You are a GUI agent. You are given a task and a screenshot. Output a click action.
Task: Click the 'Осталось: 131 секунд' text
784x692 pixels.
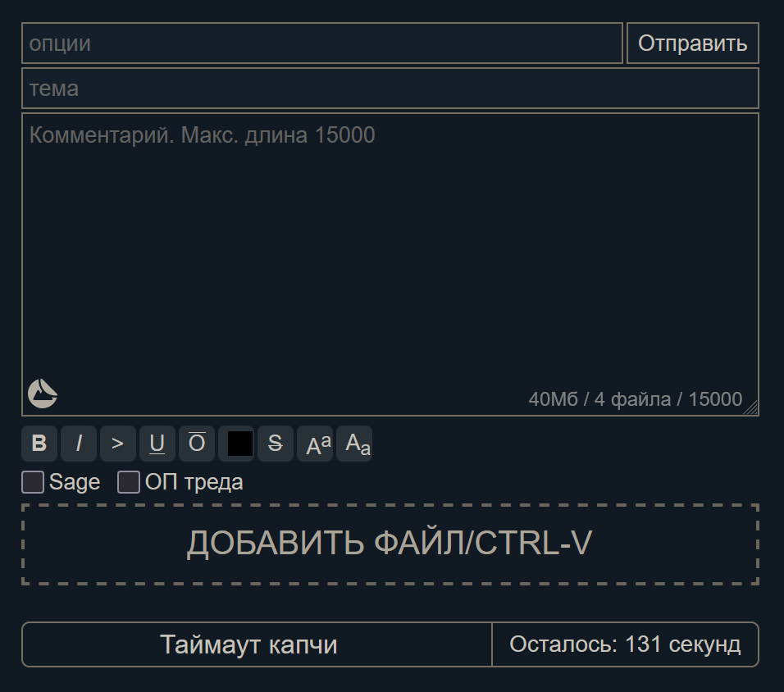625,644
